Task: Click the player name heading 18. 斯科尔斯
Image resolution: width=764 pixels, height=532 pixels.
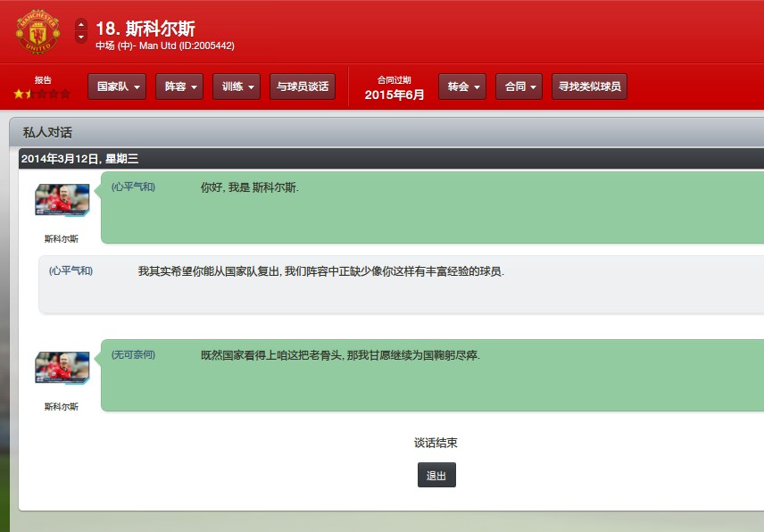Action: [x=145, y=29]
